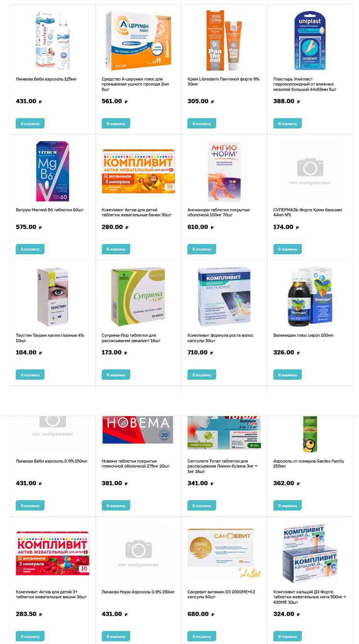Image resolution: width=359 pixels, height=644 pixels.
Task: Add Линаква Беби аэрозоль 125мл to cart
Action: coord(30,124)
